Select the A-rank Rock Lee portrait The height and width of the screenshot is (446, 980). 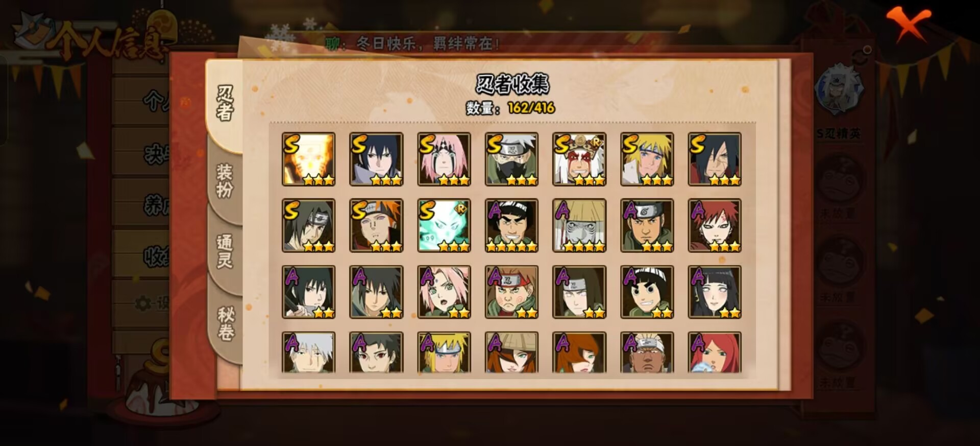coord(647,292)
